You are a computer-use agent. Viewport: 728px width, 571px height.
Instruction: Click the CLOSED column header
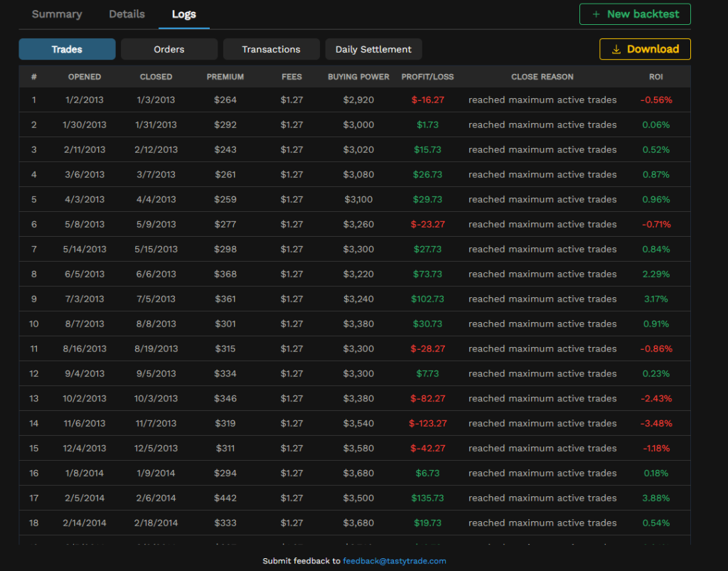click(x=156, y=77)
